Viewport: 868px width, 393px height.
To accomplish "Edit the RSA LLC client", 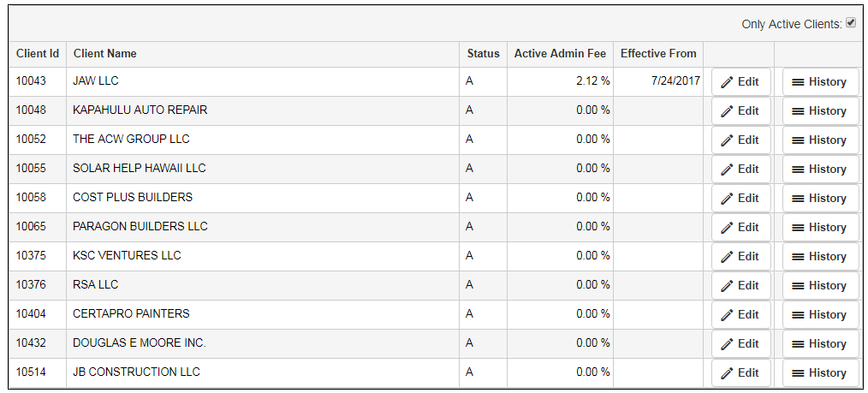I will pos(740,286).
